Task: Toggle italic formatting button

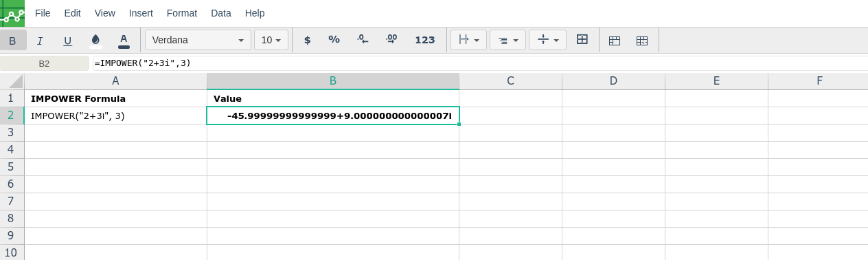Action: pyautogui.click(x=40, y=41)
